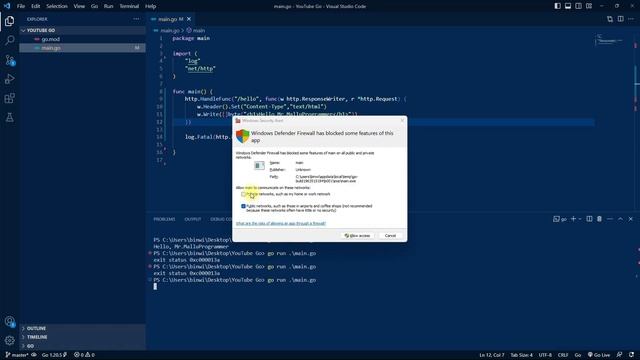Viewport: 640px width, 360px height.
Task: Change Tab Size: 4 indentation setting
Action: [x=521, y=355]
